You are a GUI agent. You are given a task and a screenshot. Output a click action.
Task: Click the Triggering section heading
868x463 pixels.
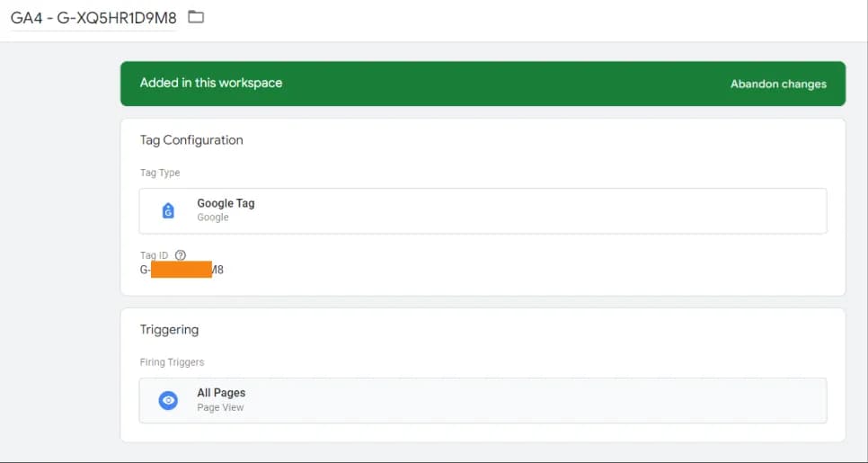pyautogui.click(x=170, y=330)
